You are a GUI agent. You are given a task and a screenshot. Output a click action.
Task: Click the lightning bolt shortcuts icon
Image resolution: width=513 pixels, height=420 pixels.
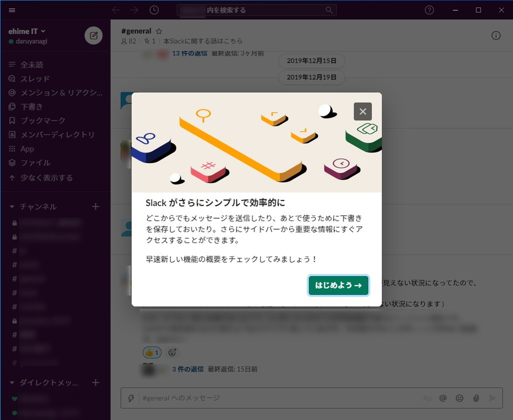pos(131,398)
